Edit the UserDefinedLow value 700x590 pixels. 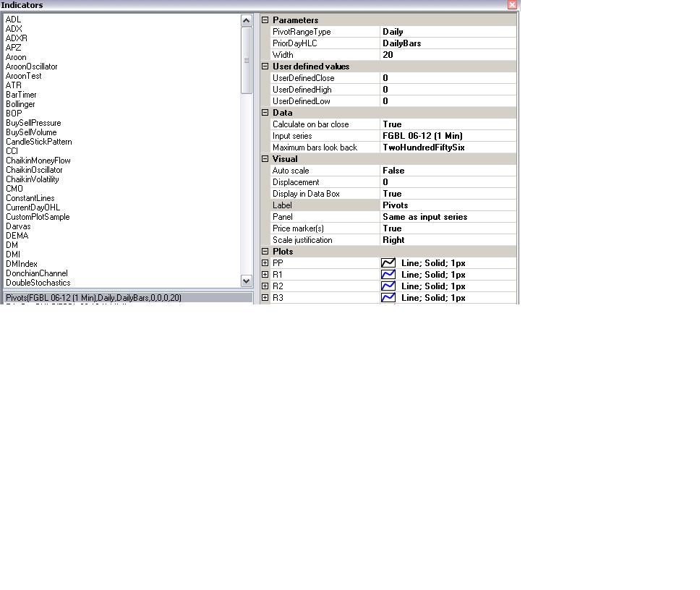[x=448, y=101]
